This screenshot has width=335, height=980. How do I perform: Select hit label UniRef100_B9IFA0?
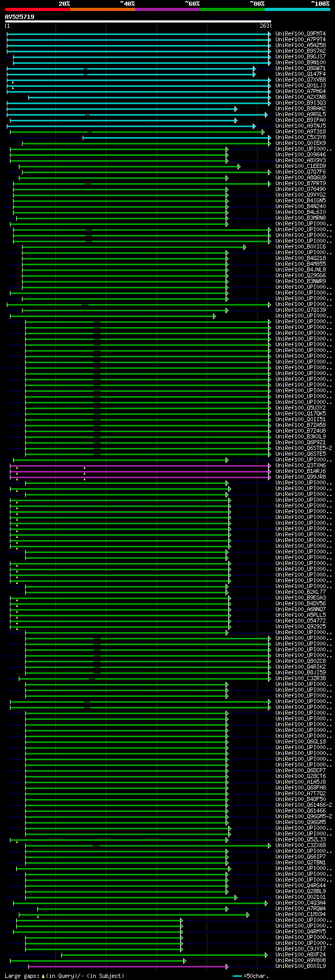coord(300,120)
